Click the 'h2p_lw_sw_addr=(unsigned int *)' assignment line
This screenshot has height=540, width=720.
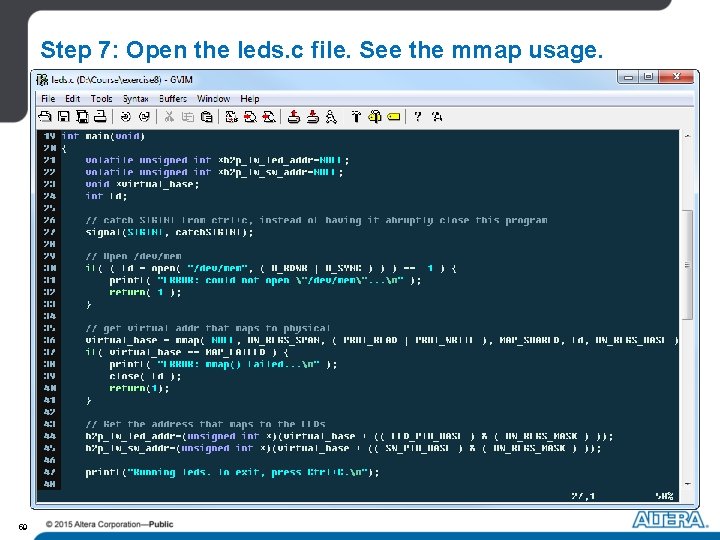pos(343,448)
